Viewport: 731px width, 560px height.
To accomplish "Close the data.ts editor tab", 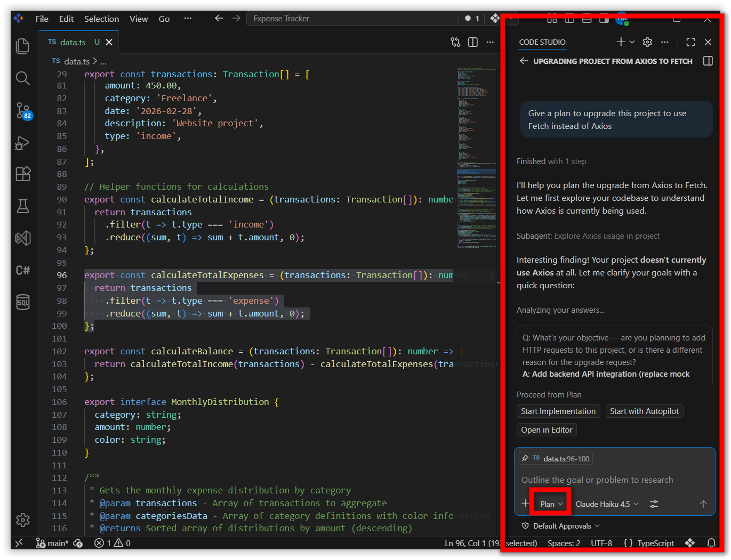I will (x=109, y=42).
